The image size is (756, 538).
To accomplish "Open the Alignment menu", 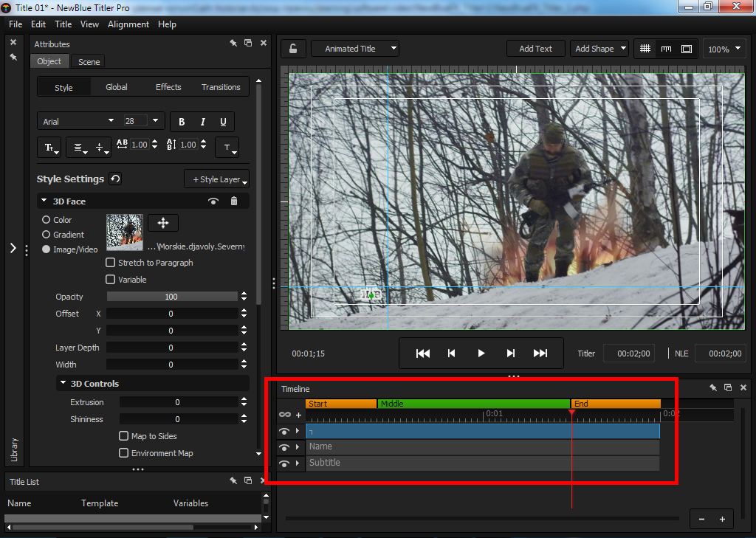I will tap(128, 24).
